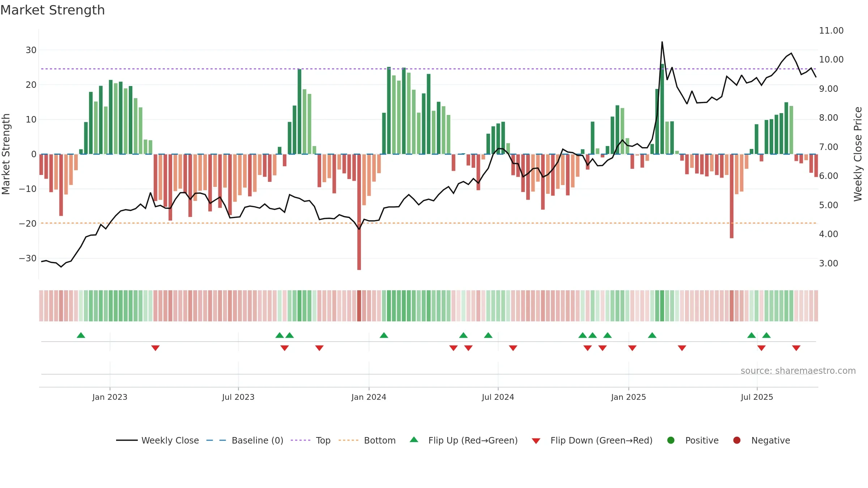
Task: Click the Jul 2025 axis label
Action: [x=757, y=397]
